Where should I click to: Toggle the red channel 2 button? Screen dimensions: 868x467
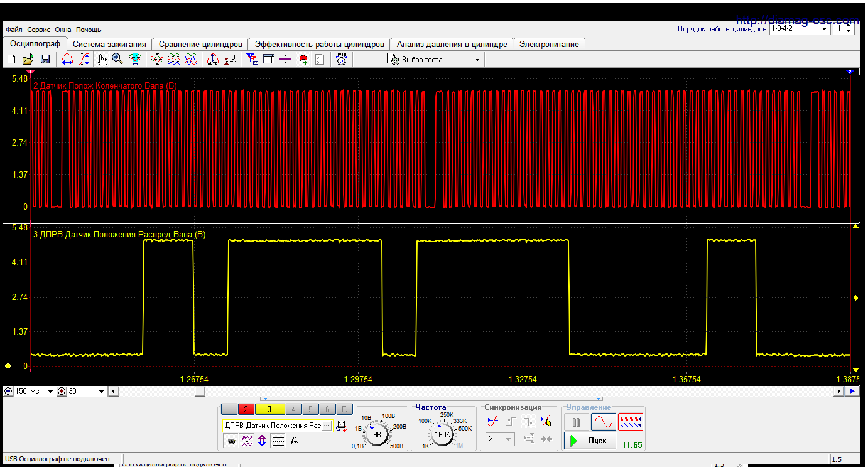246,409
